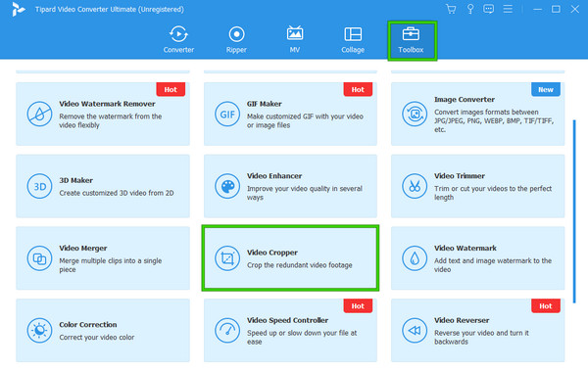Click the Video Merger icon

tap(39, 258)
